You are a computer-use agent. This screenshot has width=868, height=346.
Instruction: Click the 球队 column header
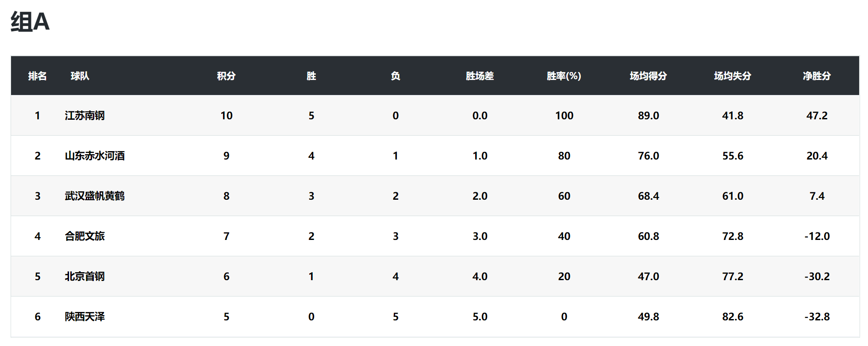pos(80,76)
